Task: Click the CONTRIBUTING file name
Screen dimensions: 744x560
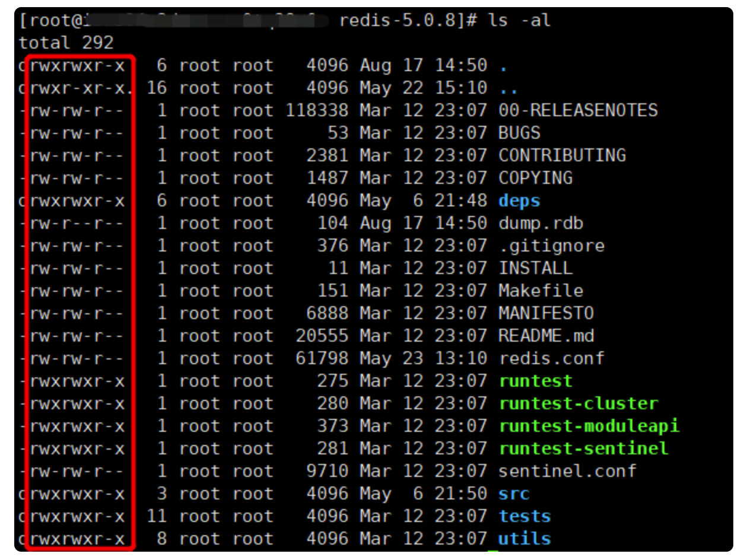Action: [x=562, y=155]
